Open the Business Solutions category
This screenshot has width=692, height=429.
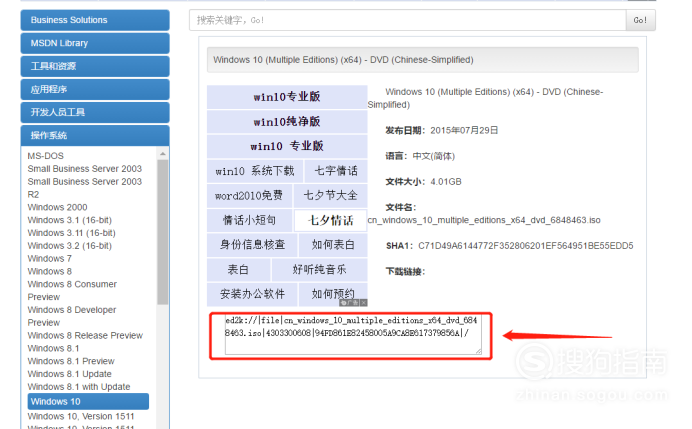pos(95,20)
